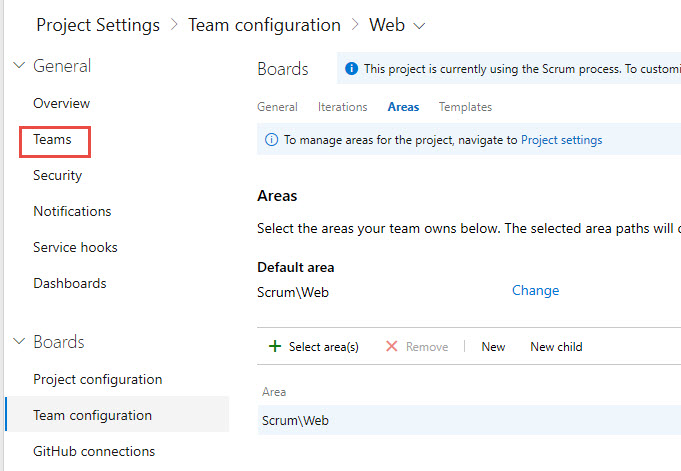Click the red X Remove icon

click(x=392, y=347)
